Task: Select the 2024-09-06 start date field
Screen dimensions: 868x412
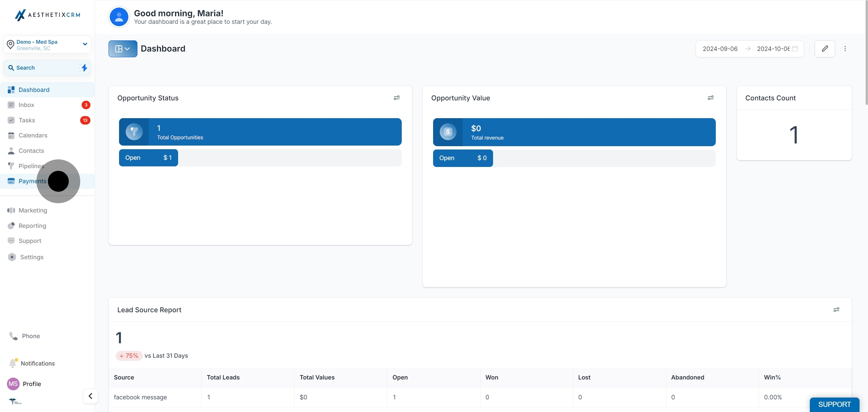Action: tap(720, 49)
